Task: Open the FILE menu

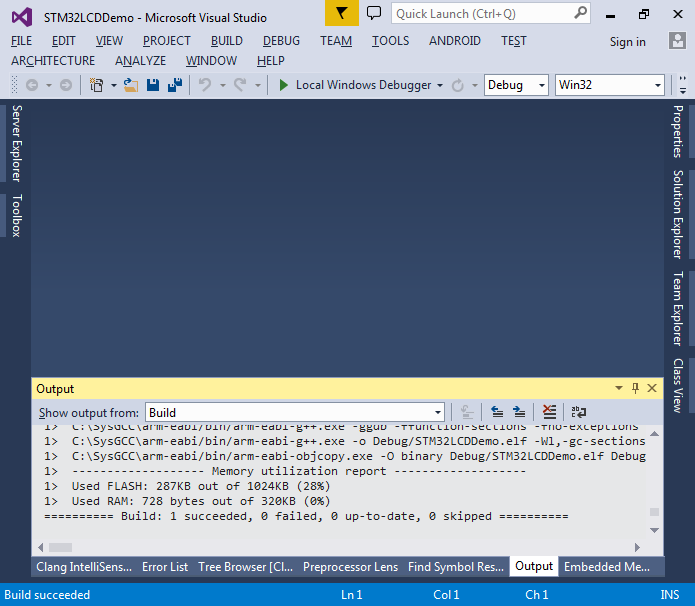Action: pos(21,41)
